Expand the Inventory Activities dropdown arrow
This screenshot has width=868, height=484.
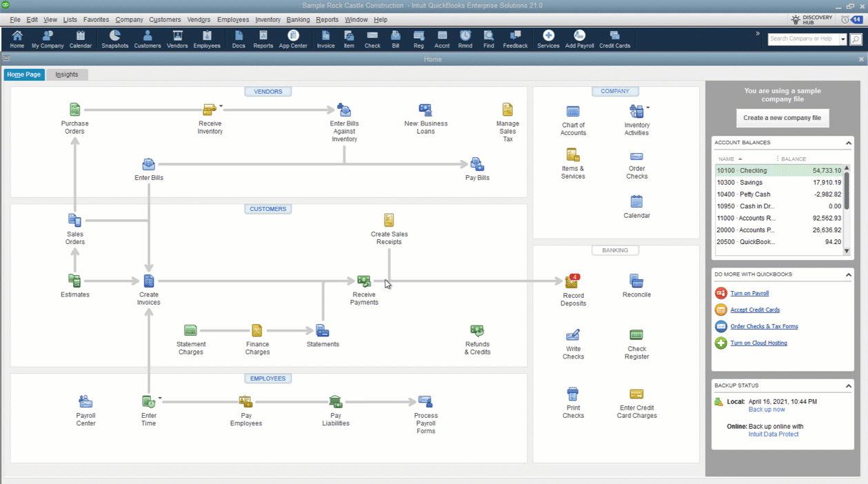[648, 108]
